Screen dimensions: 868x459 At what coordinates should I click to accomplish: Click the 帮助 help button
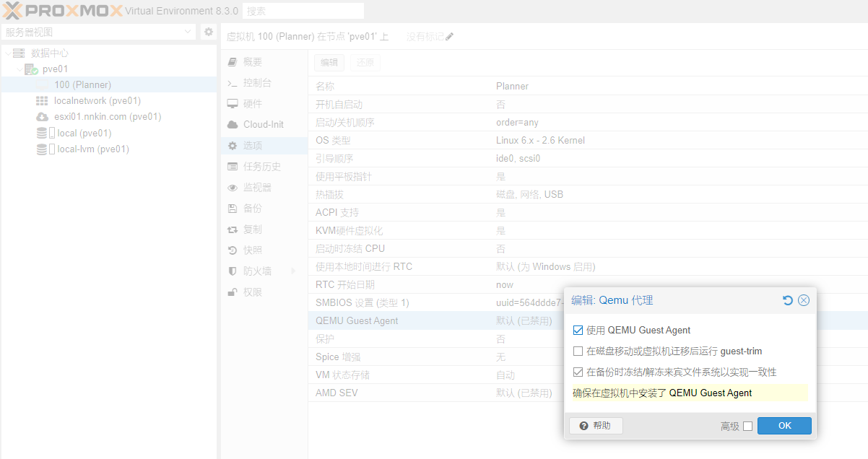[x=596, y=426]
